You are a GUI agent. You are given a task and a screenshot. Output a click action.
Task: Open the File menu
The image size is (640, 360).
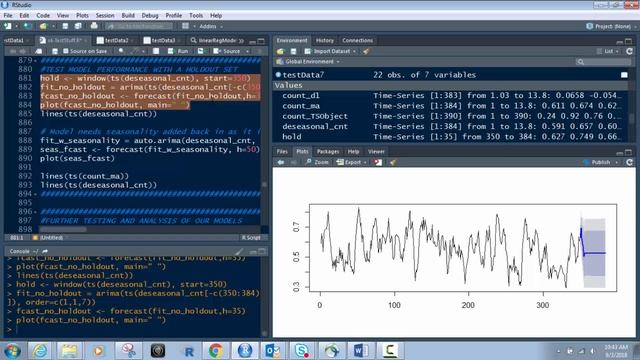[8, 16]
